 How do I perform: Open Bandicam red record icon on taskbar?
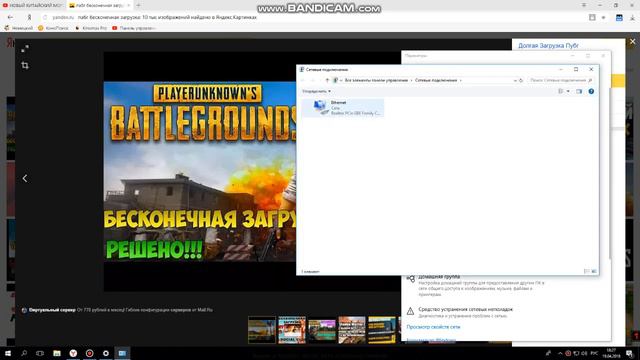(89, 353)
